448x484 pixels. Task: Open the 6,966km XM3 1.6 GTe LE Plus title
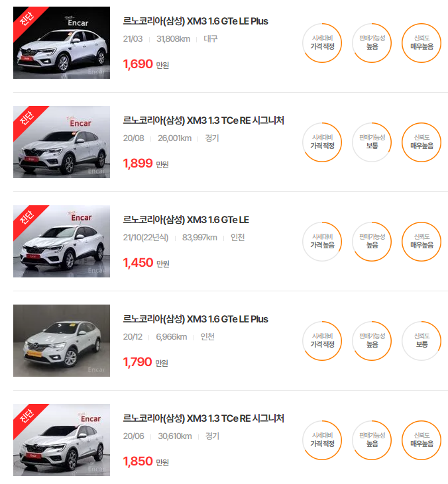click(x=196, y=319)
